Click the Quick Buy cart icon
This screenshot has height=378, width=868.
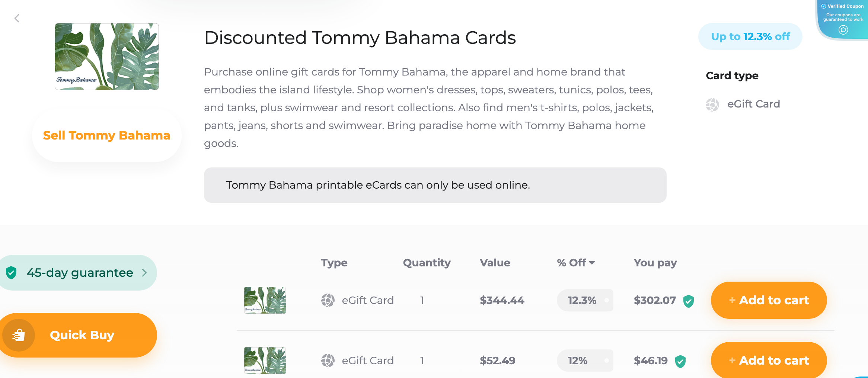tap(19, 335)
